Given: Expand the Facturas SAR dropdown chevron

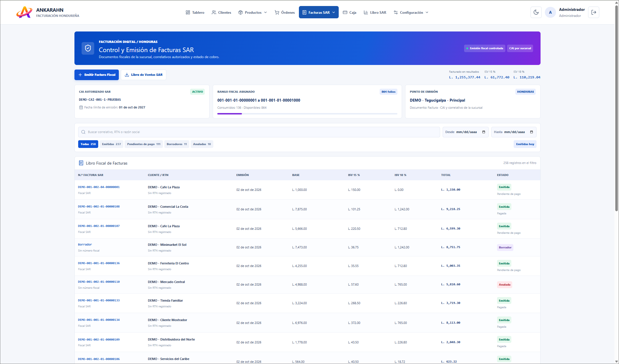Looking at the screenshot, I should click(x=334, y=12).
